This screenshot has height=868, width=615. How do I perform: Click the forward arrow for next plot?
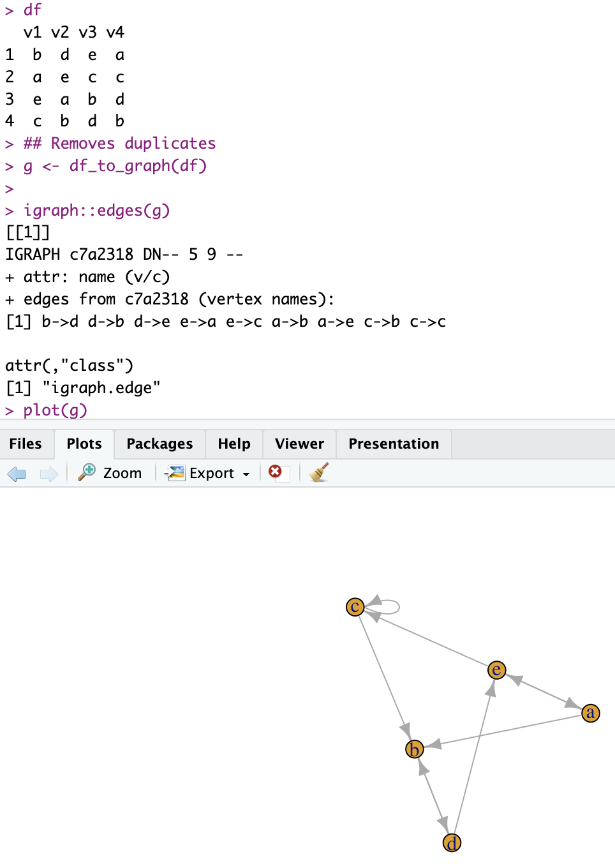[48, 474]
